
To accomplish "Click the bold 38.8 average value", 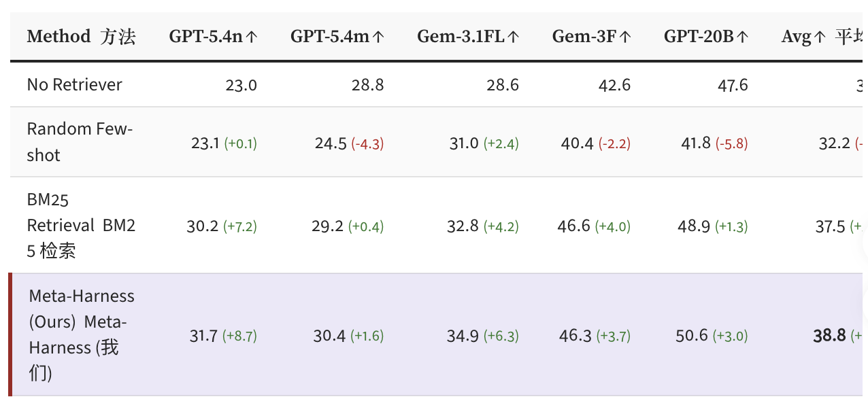I will pos(829,335).
